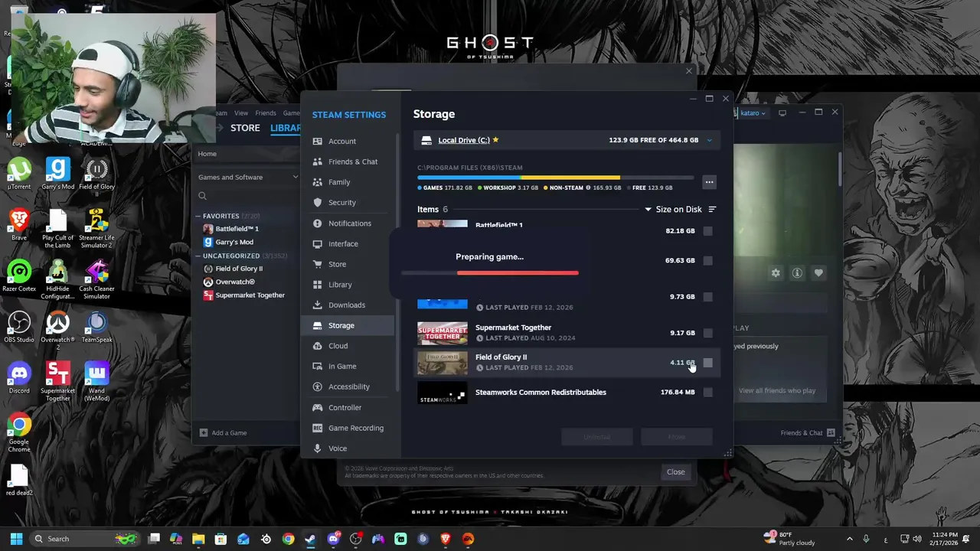
Task: Open the game info icon in Steam library
Action: point(797,273)
